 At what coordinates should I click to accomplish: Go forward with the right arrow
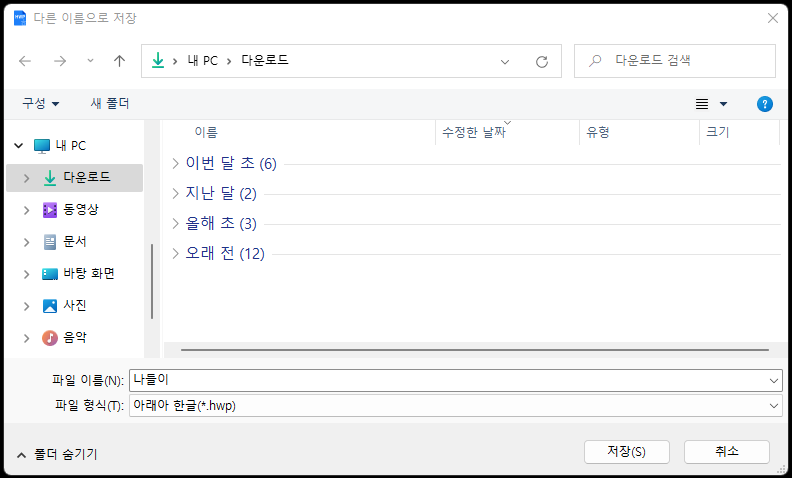[x=60, y=61]
